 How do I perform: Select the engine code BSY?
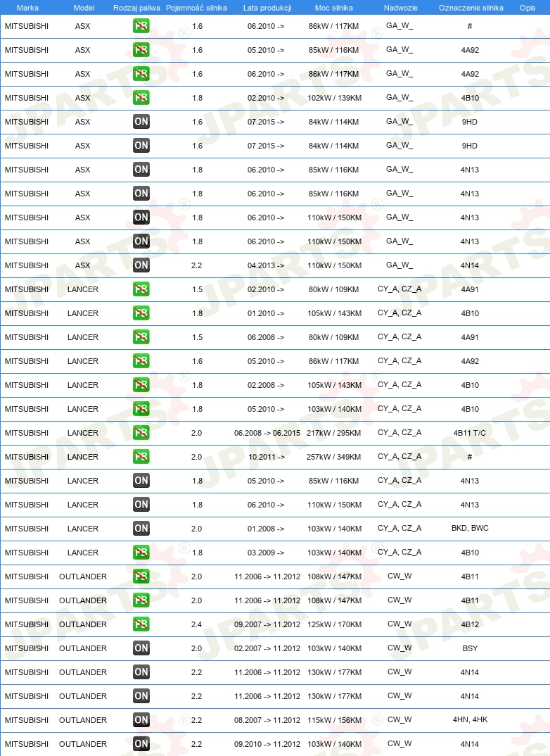tap(470, 648)
